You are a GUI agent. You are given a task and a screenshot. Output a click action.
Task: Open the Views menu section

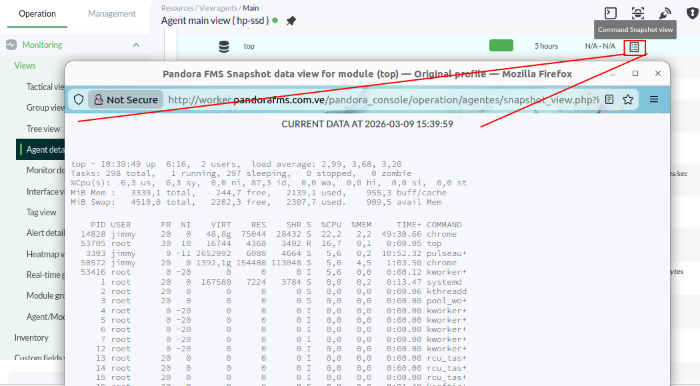pyautogui.click(x=25, y=66)
